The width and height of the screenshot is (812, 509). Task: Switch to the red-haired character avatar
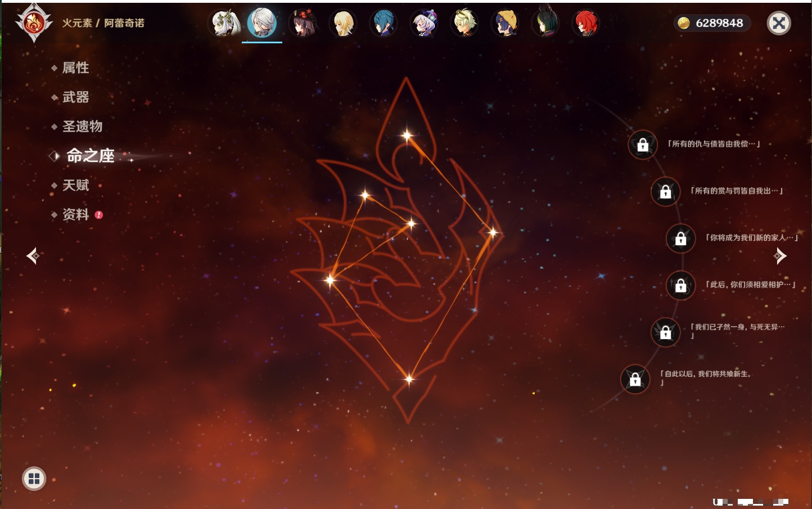pyautogui.click(x=586, y=23)
